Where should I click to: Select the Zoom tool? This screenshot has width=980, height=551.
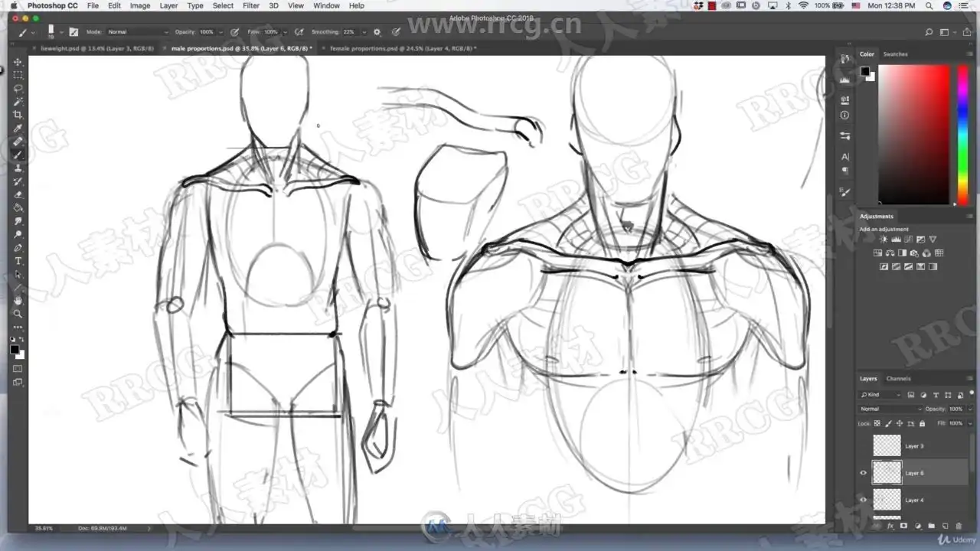(18, 314)
